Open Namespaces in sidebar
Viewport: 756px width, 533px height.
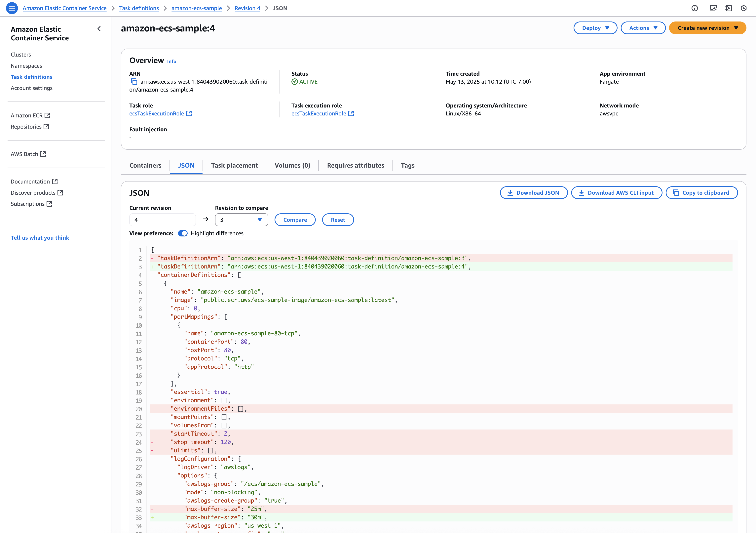(26, 65)
